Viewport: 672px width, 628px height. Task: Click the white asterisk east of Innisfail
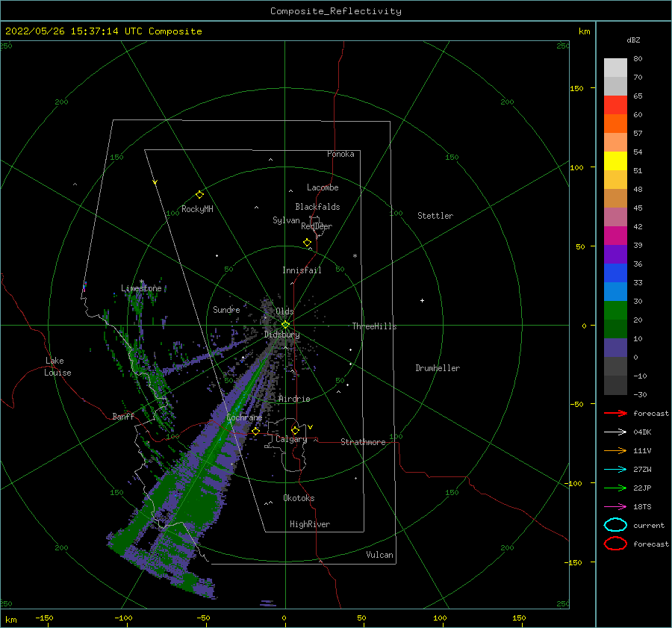tap(355, 256)
